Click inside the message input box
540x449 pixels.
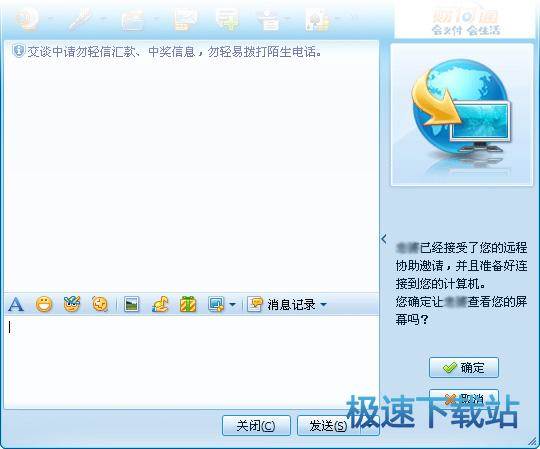click(x=191, y=362)
